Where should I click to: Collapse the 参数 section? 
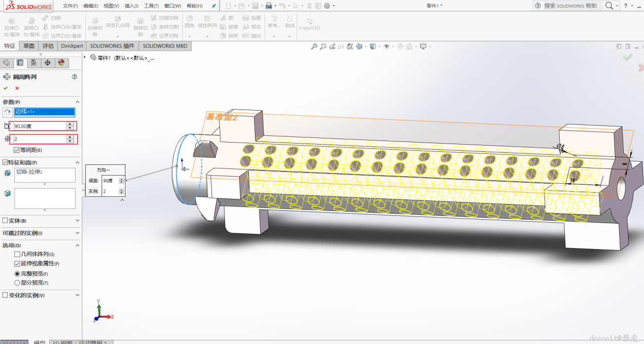point(78,102)
